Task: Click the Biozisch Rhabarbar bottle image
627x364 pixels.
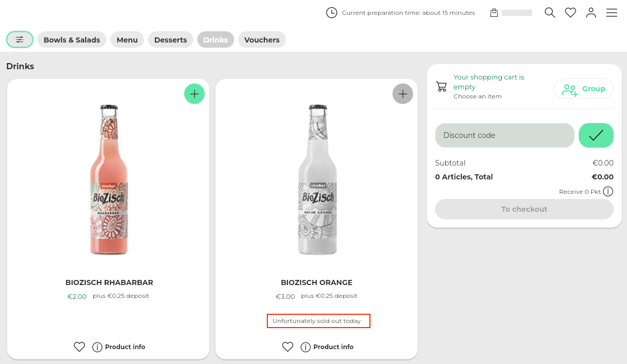Action: tap(108, 179)
